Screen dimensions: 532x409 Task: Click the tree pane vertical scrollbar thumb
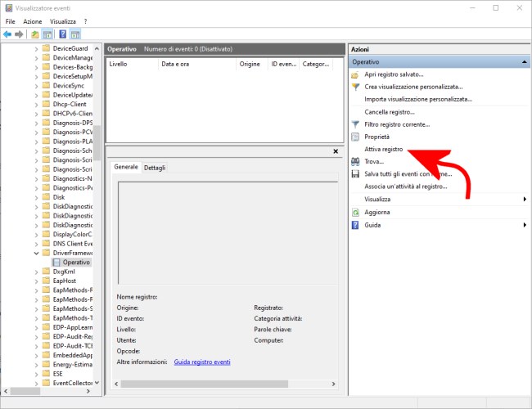pyautogui.click(x=97, y=143)
